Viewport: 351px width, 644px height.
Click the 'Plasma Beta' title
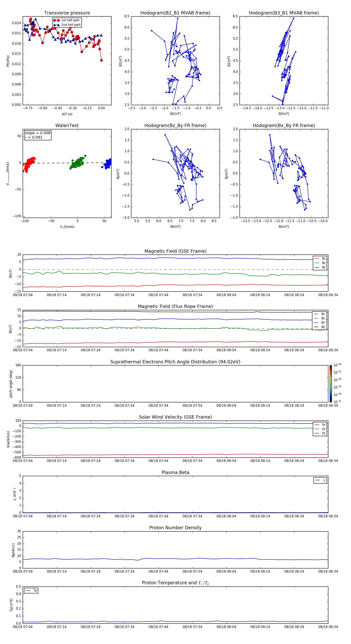coord(175,473)
